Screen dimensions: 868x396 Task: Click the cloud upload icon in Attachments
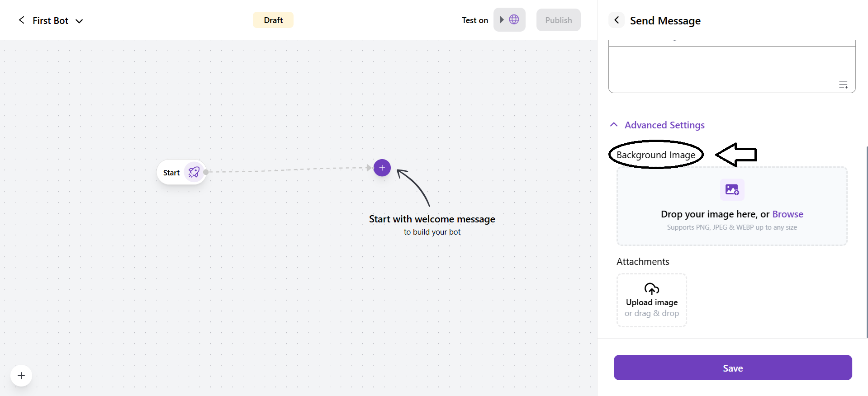tap(651, 288)
